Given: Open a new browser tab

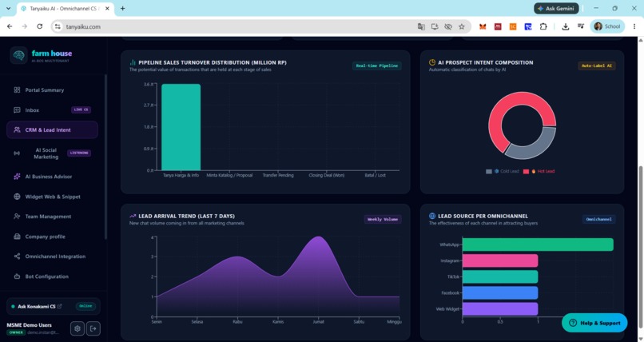Looking at the screenshot, I should (x=122, y=8).
